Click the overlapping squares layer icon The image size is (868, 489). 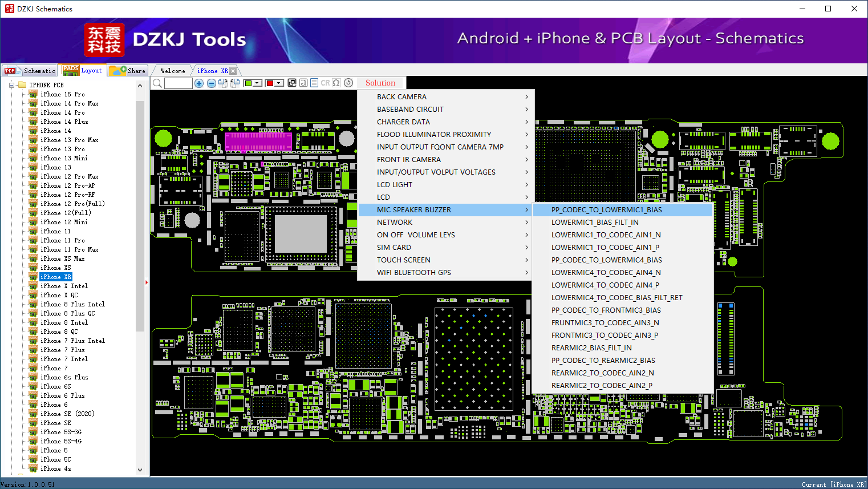pos(292,83)
